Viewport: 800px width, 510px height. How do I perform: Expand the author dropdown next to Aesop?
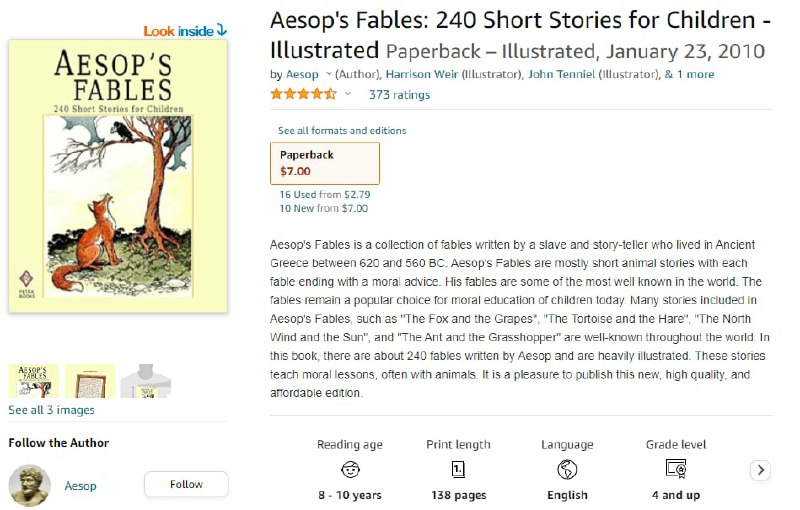point(329,75)
